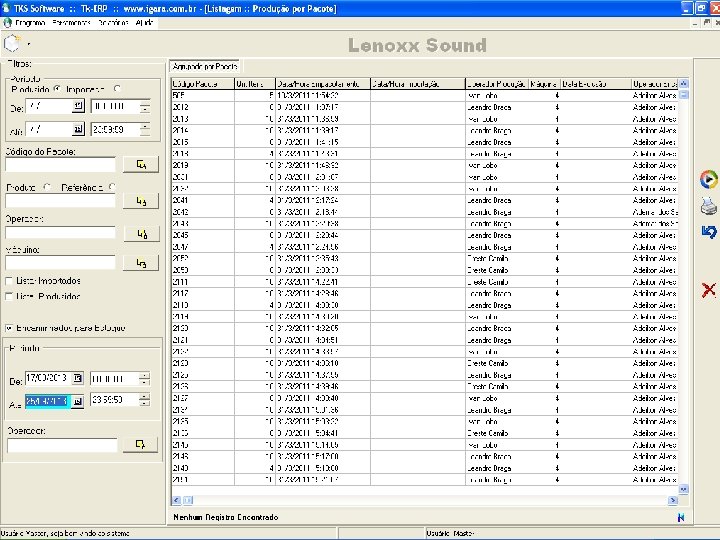
Task: Focus the Filtros Operador input field
Action: [60, 232]
